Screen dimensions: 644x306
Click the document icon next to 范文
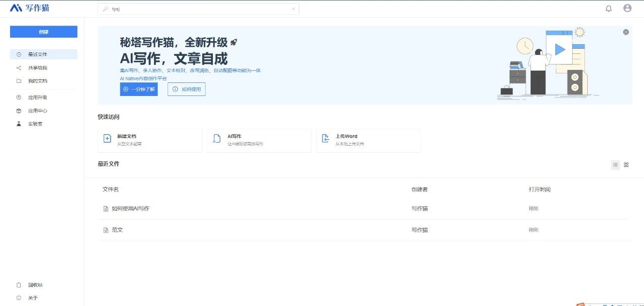tap(106, 230)
